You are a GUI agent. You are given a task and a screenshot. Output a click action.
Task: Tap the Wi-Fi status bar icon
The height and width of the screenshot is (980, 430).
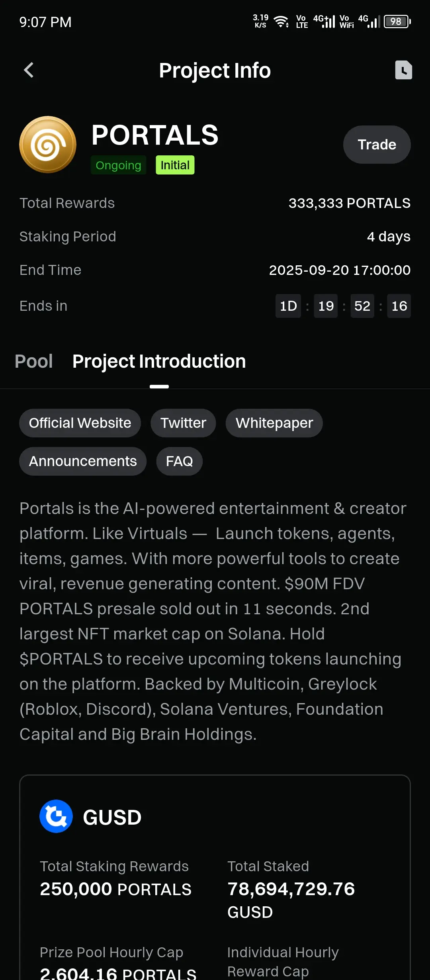click(282, 22)
